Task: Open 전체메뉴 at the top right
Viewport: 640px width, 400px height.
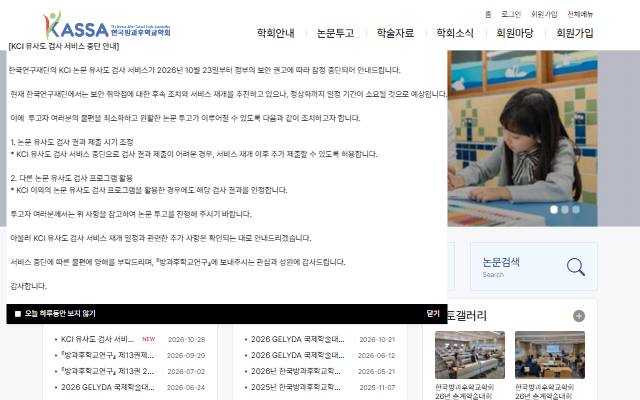Action: [580, 14]
